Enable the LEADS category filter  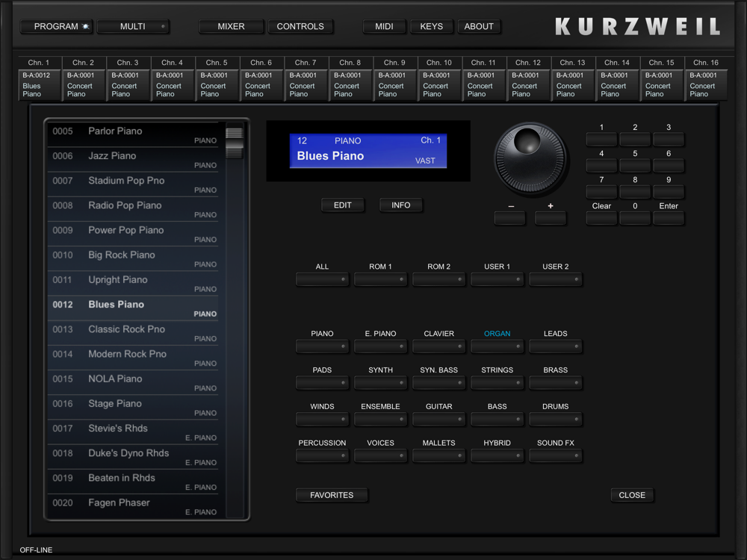pyautogui.click(x=556, y=346)
